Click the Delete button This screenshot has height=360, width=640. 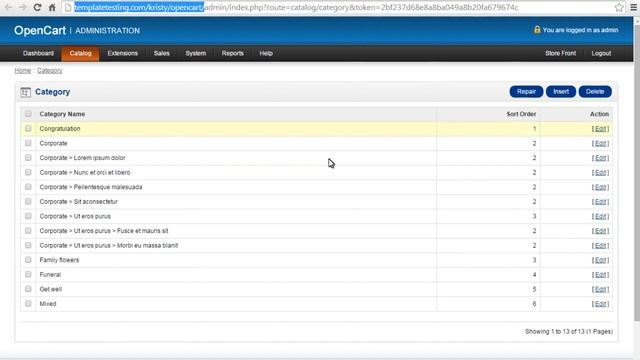pyautogui.click(x=595, y=92)
